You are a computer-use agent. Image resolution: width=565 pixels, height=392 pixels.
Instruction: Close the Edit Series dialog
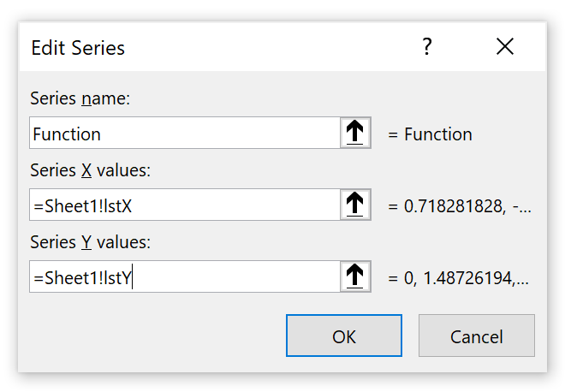tap(505, 47)
